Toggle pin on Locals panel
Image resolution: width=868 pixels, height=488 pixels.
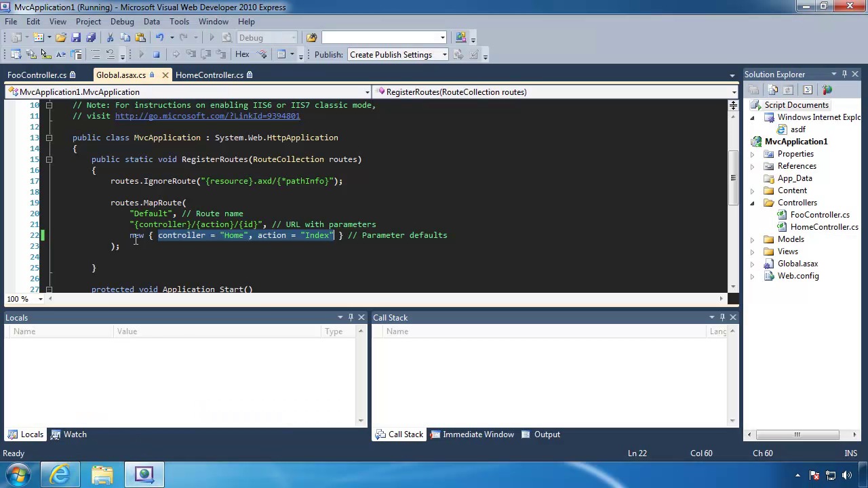click(x=351, y=317)
